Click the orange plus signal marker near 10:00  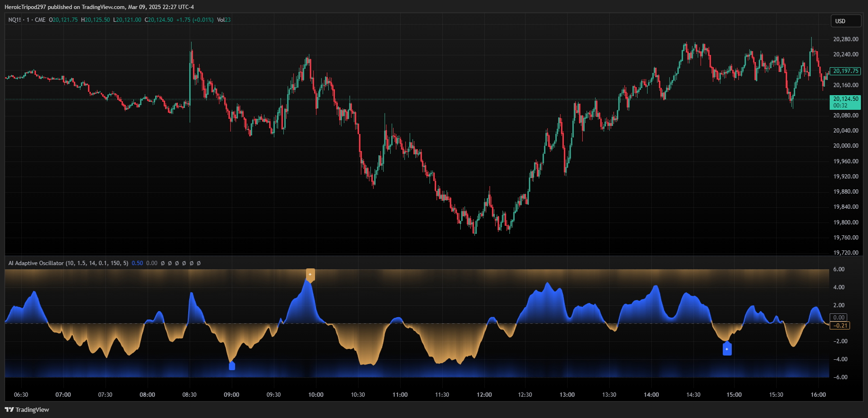(310, 275)
